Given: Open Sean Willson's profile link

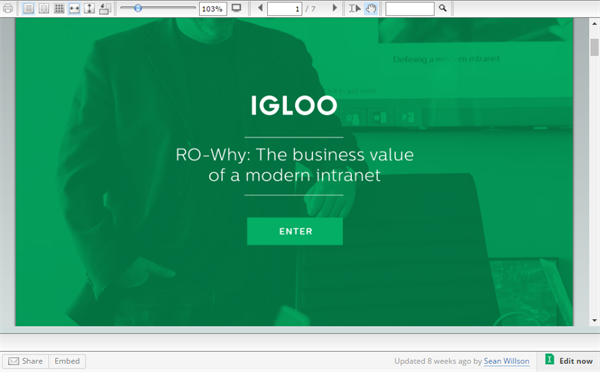Looking at the screenshot, I should pyautogui.click(x=506, y=361).
